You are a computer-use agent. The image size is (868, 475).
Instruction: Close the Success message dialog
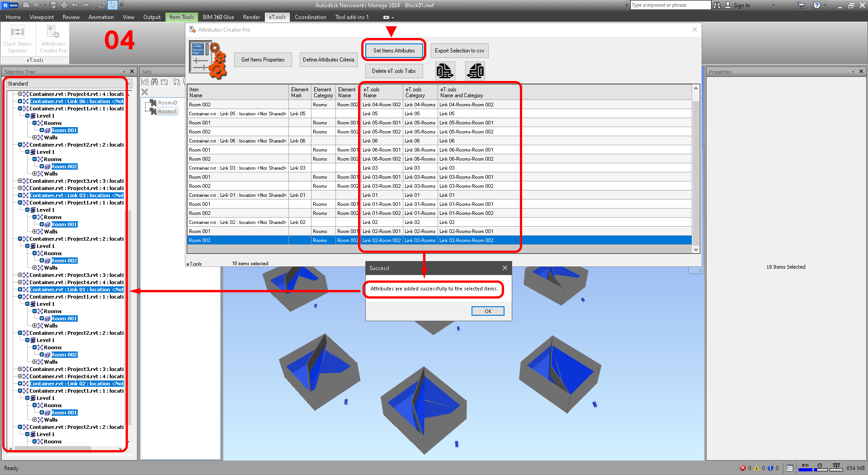tap(505, 268)
